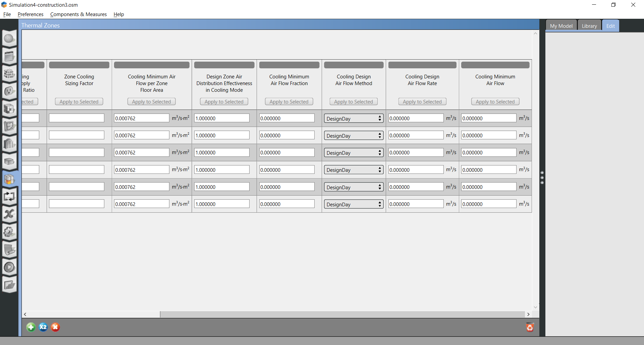Open the Site tab in left sidebar
This screenshot has width=644, height=345.
[9, 39]
